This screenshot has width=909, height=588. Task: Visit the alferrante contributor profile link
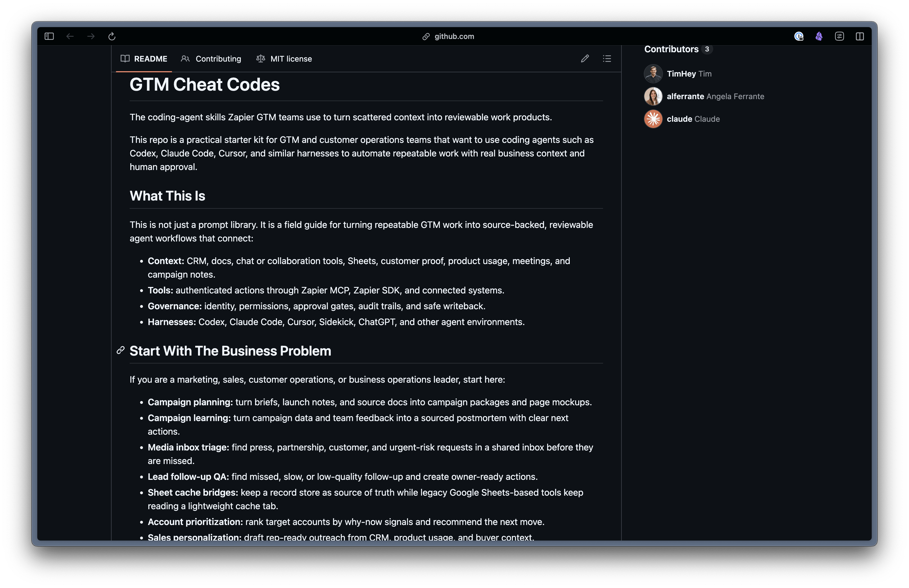(685, 96)
